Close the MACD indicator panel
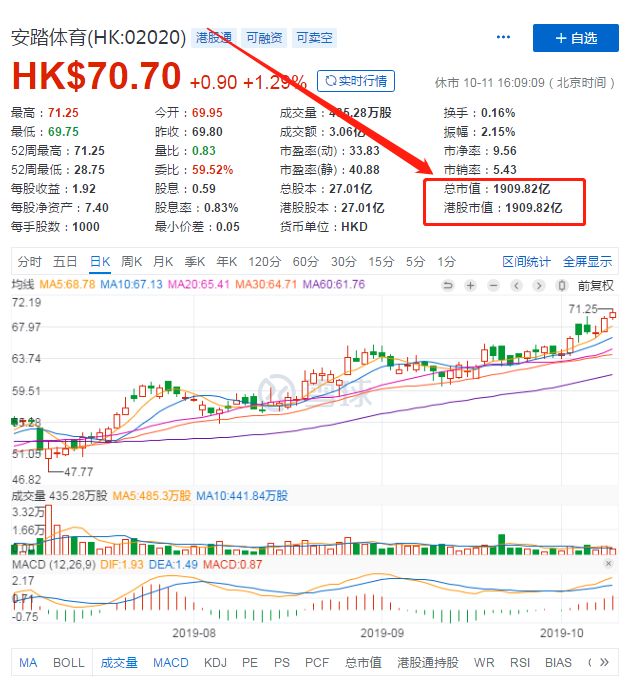The height and width of the screenshot is (685, 632). point(608,564)
